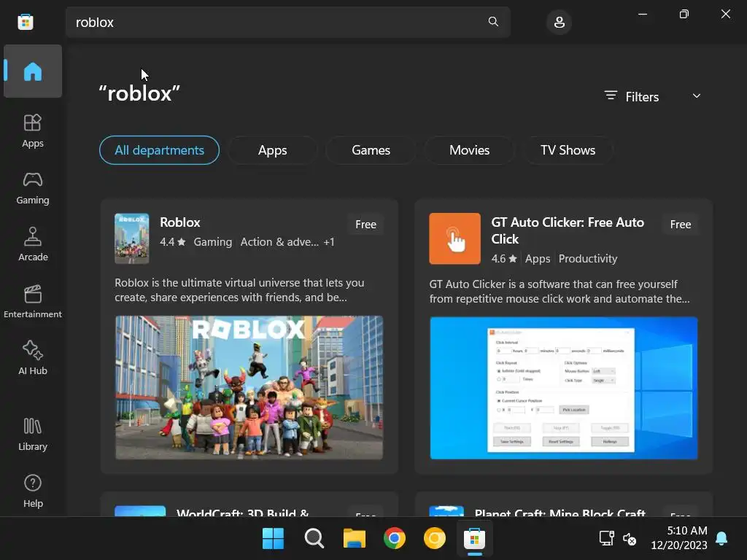Viewport: 747px width, 560px height.
Task: Open Entertainment section in sidebar
Action: click(33, 302)
